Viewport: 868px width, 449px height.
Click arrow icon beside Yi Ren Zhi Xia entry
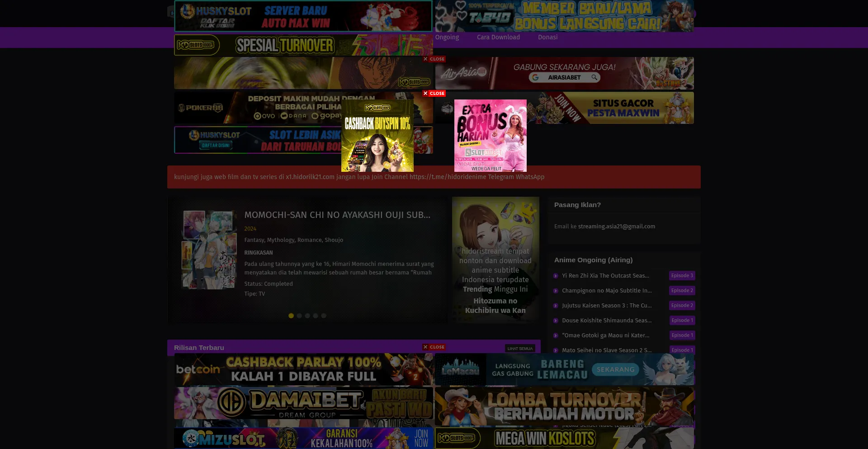pyautogui.click(x=557, y=276)
